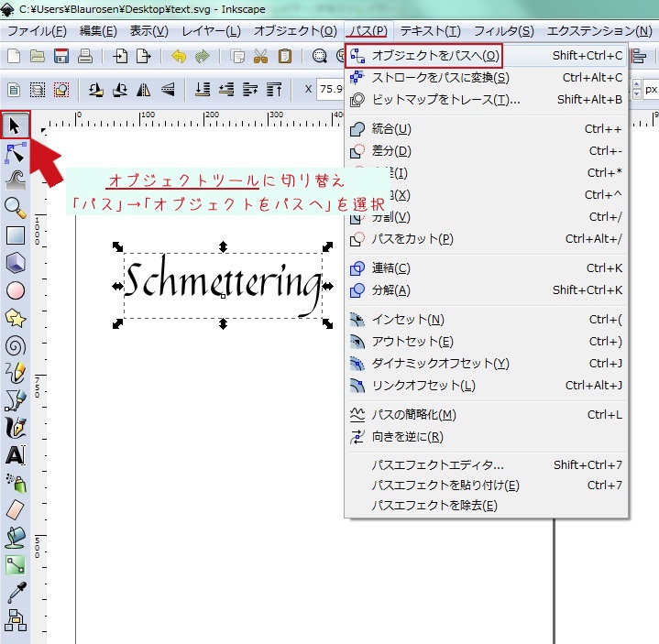This screenshot has height=644, width=659.
Task: Choose パスの簡略化 menu item
Action: click(413, 415)
